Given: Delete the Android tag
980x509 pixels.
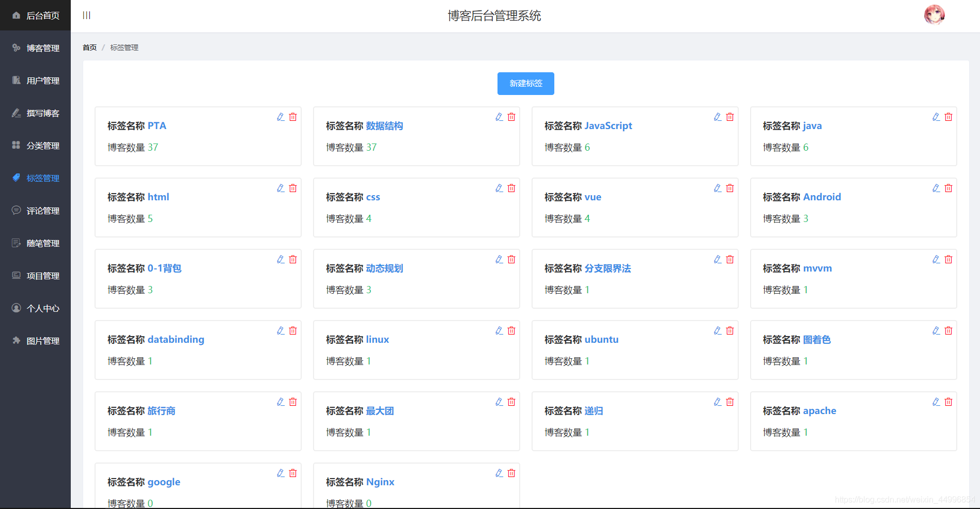Looking at the screenshot, I should coord(948,188).
